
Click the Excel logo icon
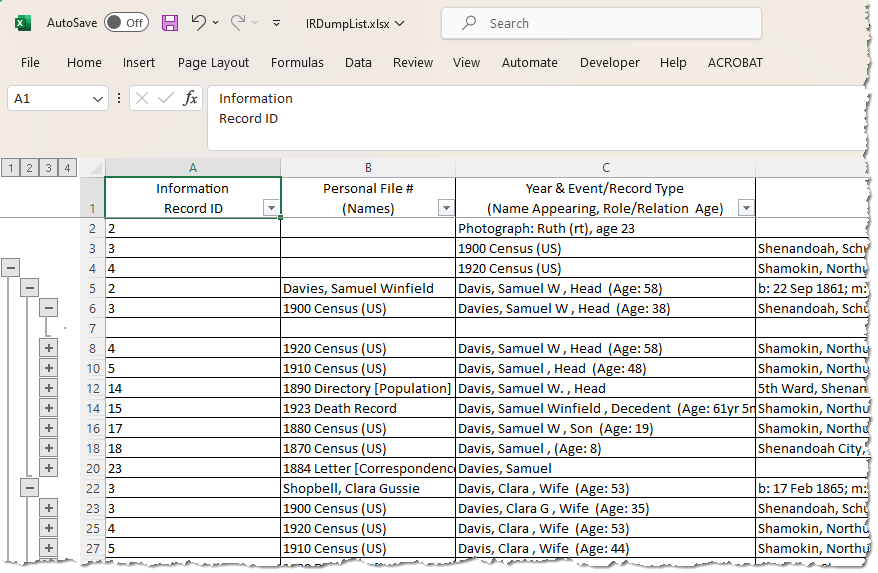tap(23, 22)
